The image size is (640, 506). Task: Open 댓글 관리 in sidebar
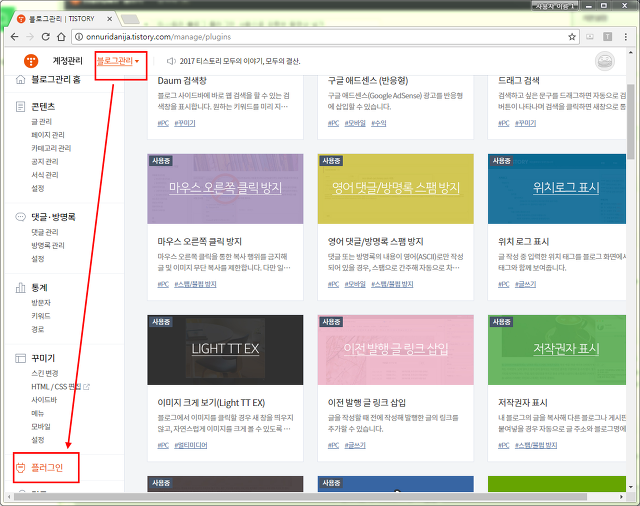click(x=44, y=232)
